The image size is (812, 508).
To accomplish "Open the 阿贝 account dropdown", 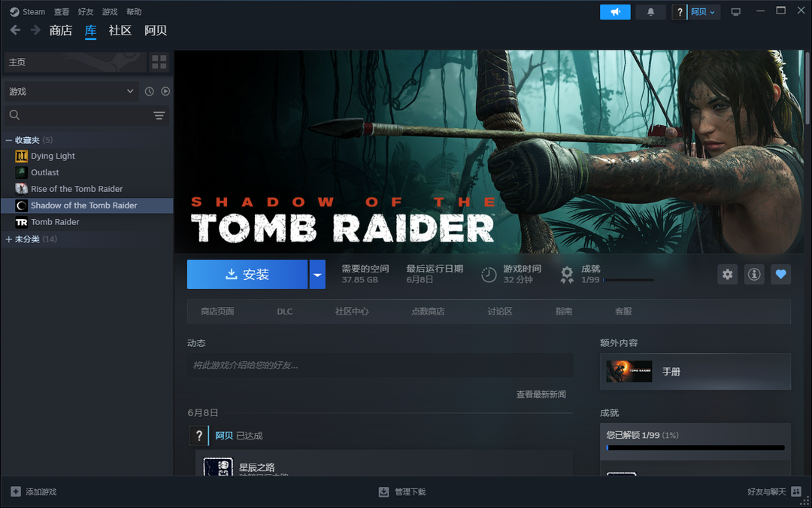I will [704, 12].
